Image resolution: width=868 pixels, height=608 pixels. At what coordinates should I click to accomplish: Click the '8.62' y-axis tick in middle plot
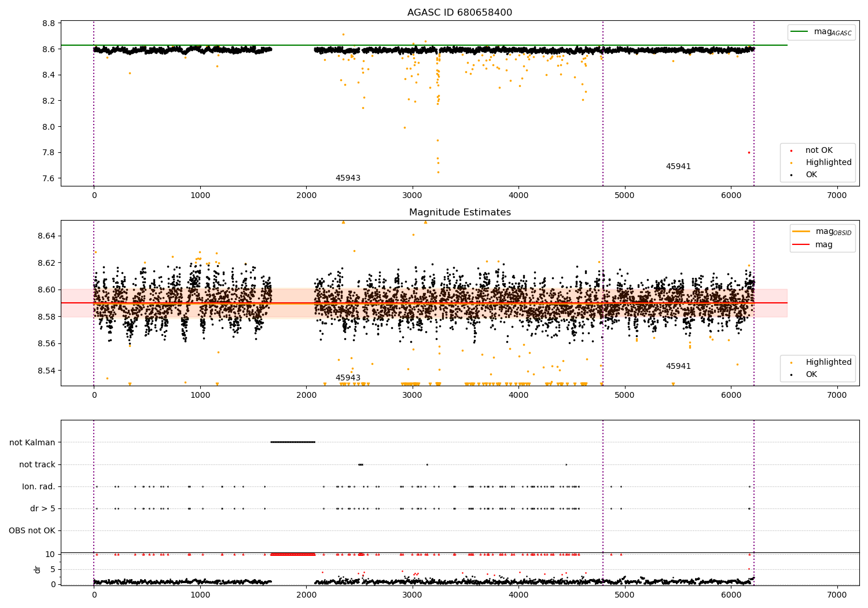tap(47, 262)
